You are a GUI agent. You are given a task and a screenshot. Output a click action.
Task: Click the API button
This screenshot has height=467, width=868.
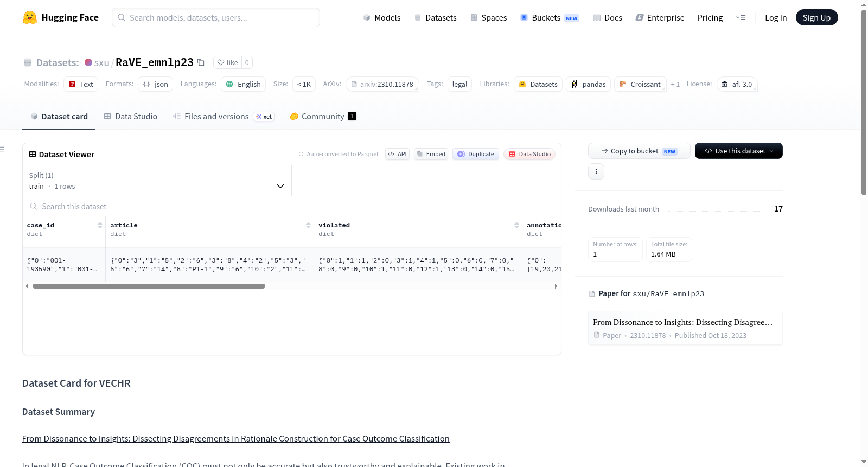tap(397, 154)
